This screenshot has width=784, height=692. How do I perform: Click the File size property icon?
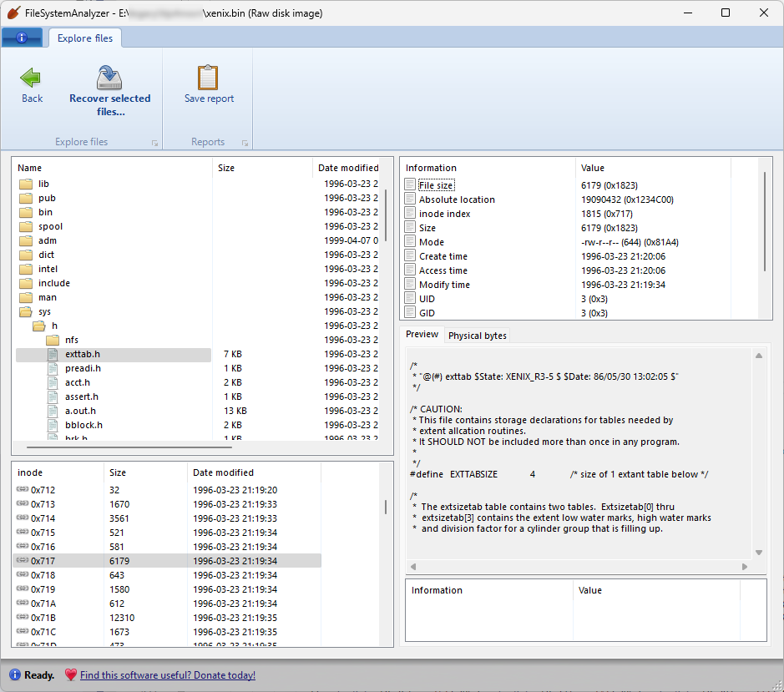click(410, 184)
